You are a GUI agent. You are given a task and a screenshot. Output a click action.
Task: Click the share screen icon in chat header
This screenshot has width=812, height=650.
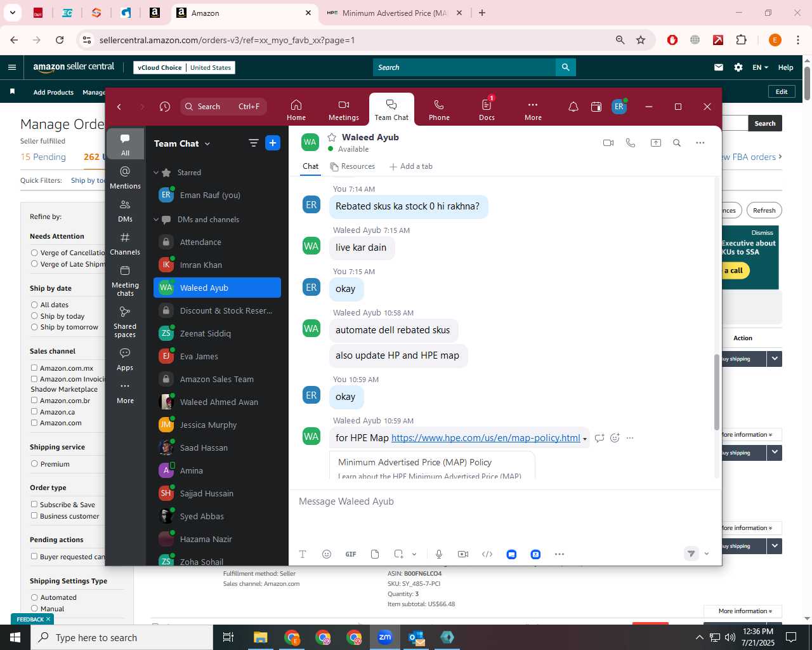pyautogui.click(x=656, y=143)
